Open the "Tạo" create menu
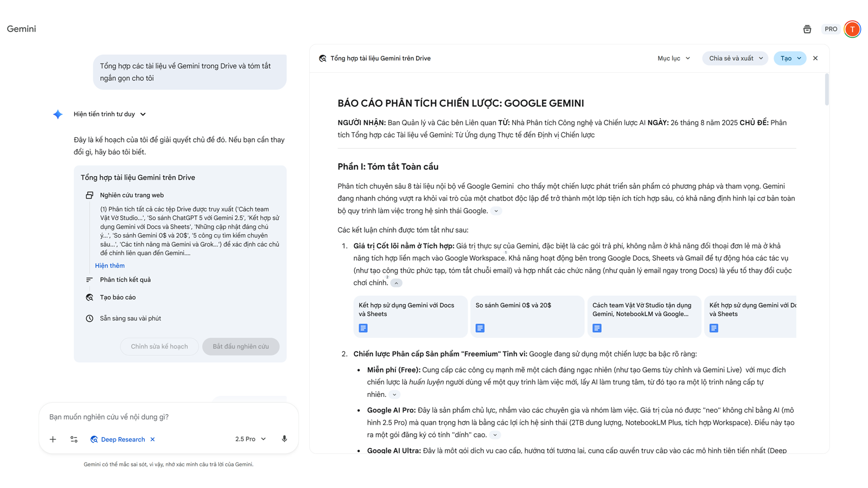The width and height of the screenshot is (868, 488). pos(789,58)
